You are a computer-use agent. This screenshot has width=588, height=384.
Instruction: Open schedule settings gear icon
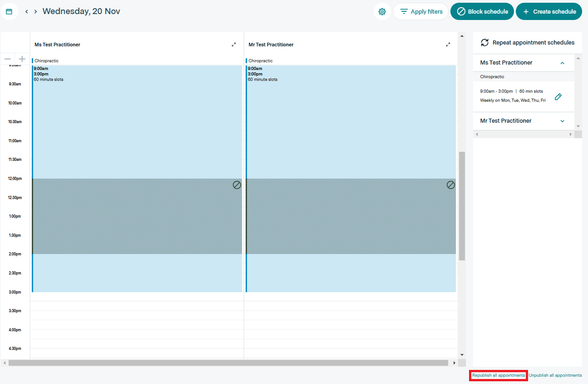pos(382,11)
